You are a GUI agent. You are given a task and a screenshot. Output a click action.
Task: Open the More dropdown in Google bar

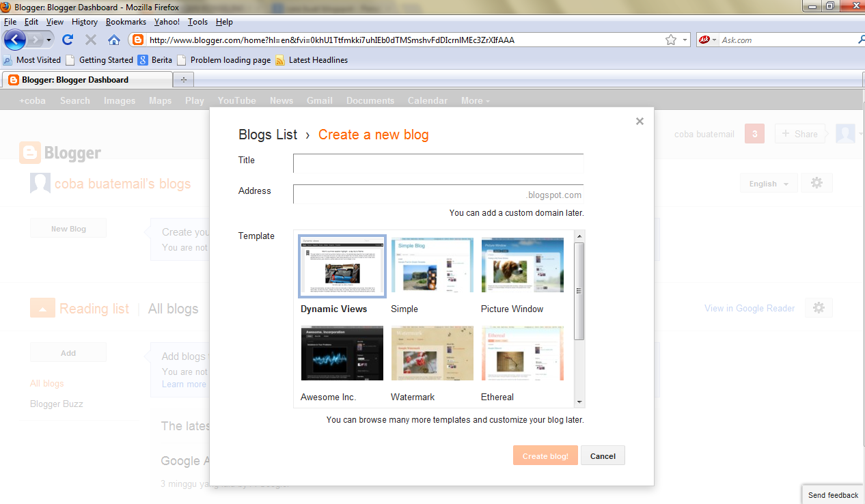pyautogui.click(x=475, y=100)
